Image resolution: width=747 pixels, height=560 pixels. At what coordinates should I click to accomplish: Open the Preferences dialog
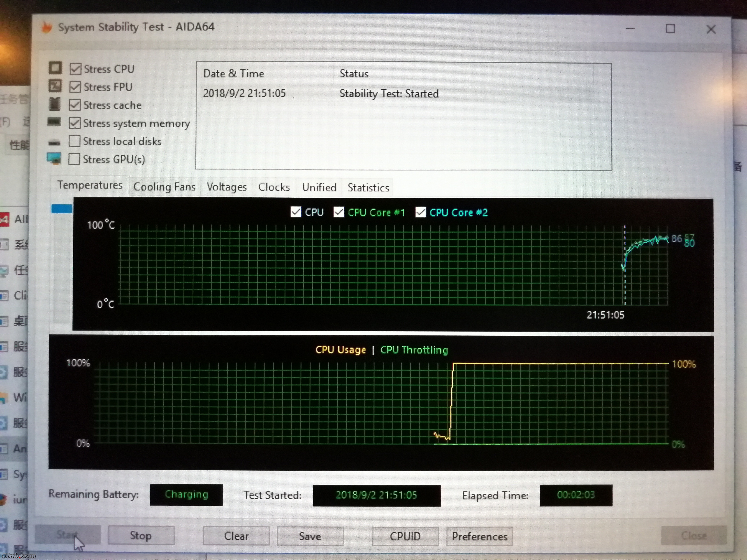point(479,536)
